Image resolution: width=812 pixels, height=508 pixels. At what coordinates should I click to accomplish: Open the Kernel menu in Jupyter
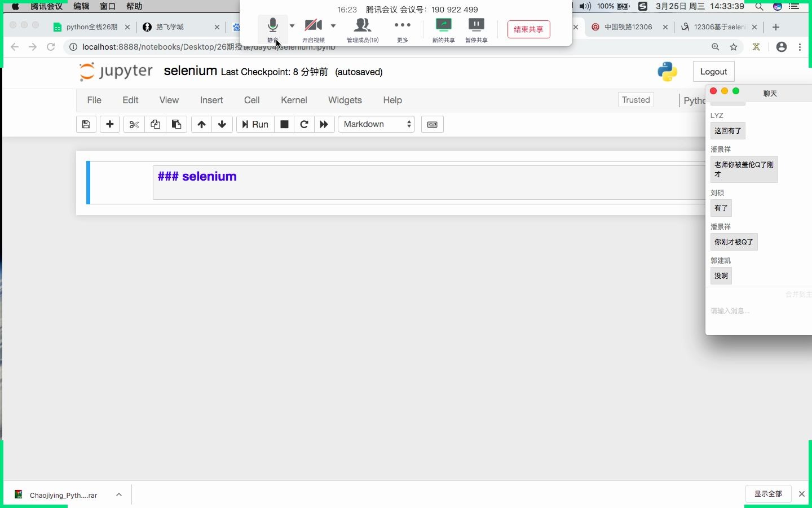click(x=294, y=100)
